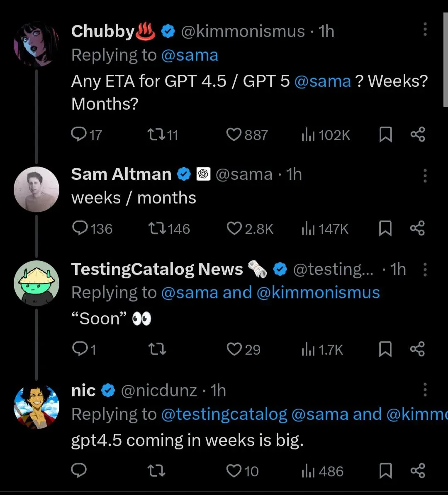Image resolution: width=448 pixels, height=495 pixels.
Task: Reply to Chubby's tweet about GPT 4.5
Action: pyautogui.click(x=78, y=135)
